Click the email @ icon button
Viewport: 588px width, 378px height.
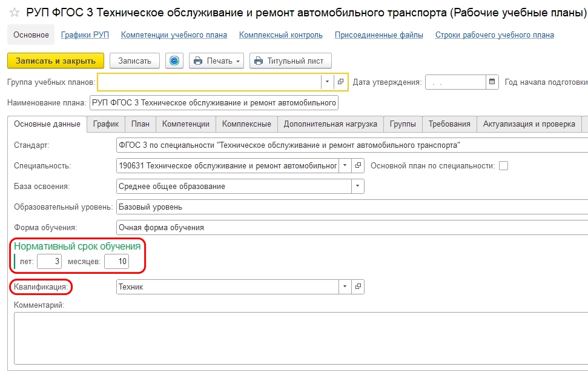(x=174, y=61)
